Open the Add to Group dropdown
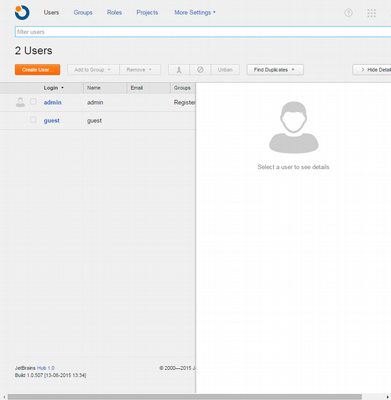Image resolution: width=391 pixels, height=400 pixels. [x=93, y=70]
